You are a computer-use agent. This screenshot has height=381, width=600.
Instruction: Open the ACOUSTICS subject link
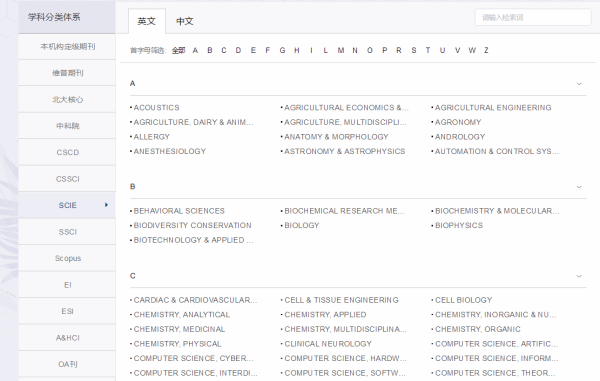(157, 108)
